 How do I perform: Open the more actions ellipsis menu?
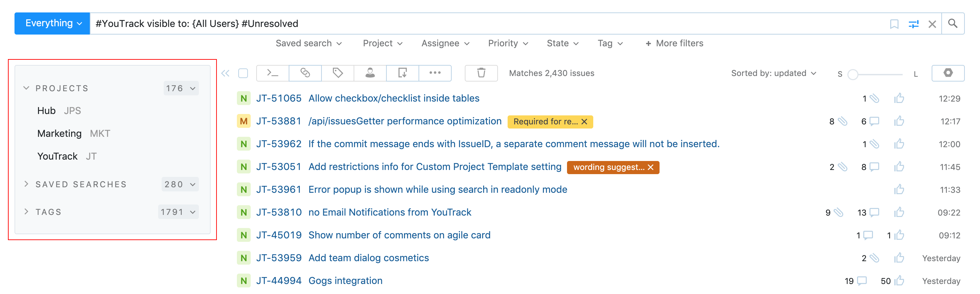coord(435,73)
